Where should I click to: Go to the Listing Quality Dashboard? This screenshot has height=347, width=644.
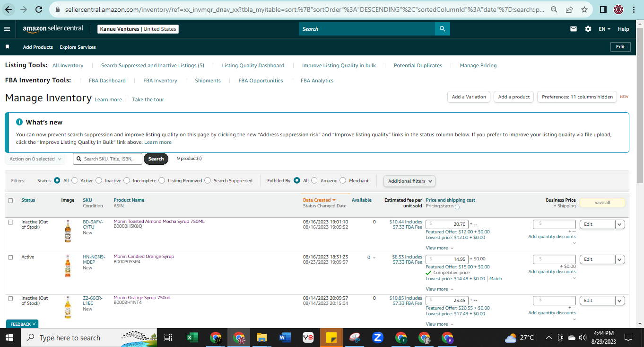click(253, 65)
